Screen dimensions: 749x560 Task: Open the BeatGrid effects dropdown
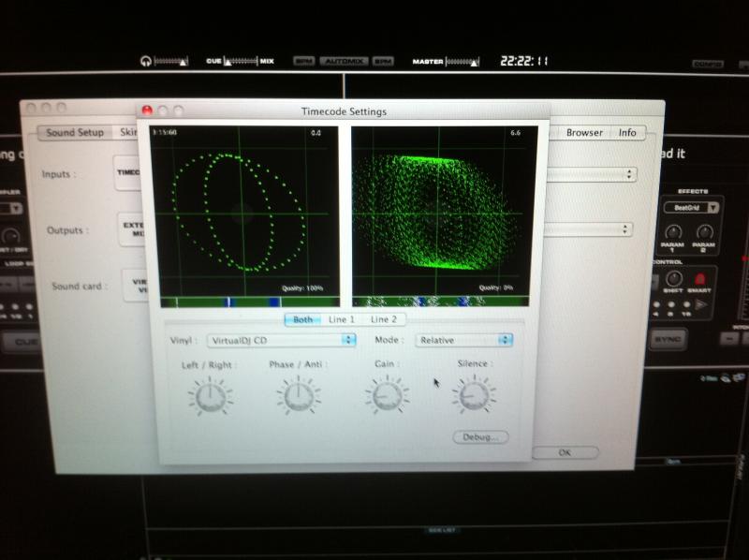pyautogui.click(x=691, y=207)
